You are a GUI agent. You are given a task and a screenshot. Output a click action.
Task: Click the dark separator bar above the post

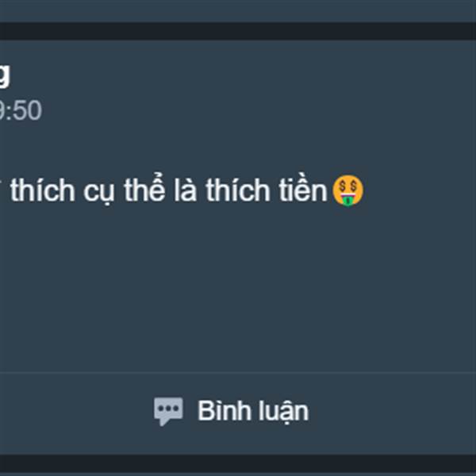238,31
